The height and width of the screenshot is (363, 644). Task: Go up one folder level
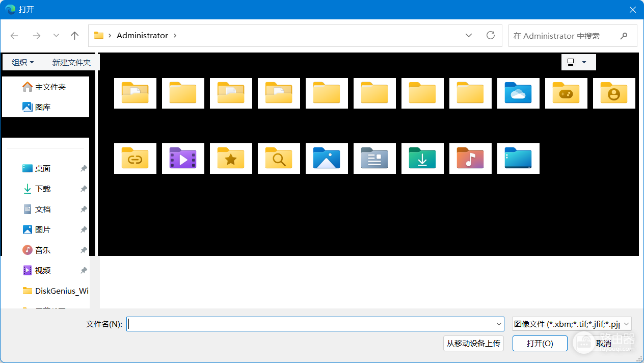(x=75, y=36)
